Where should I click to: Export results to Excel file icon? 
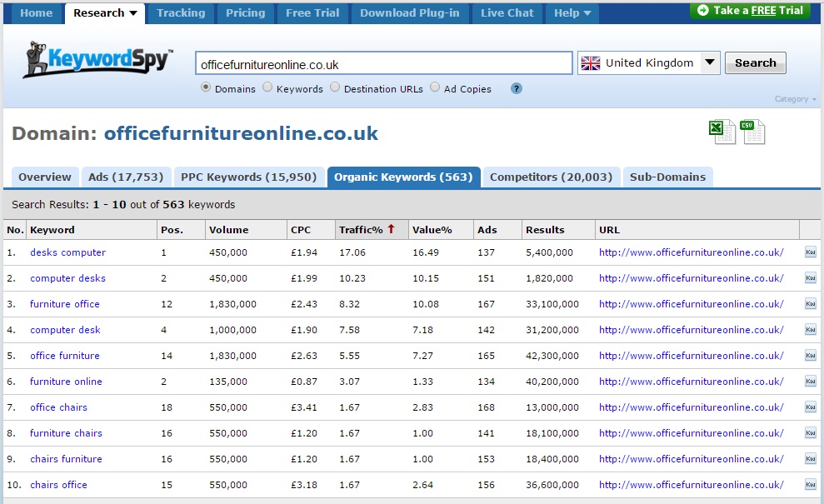[x=722, y=132]
